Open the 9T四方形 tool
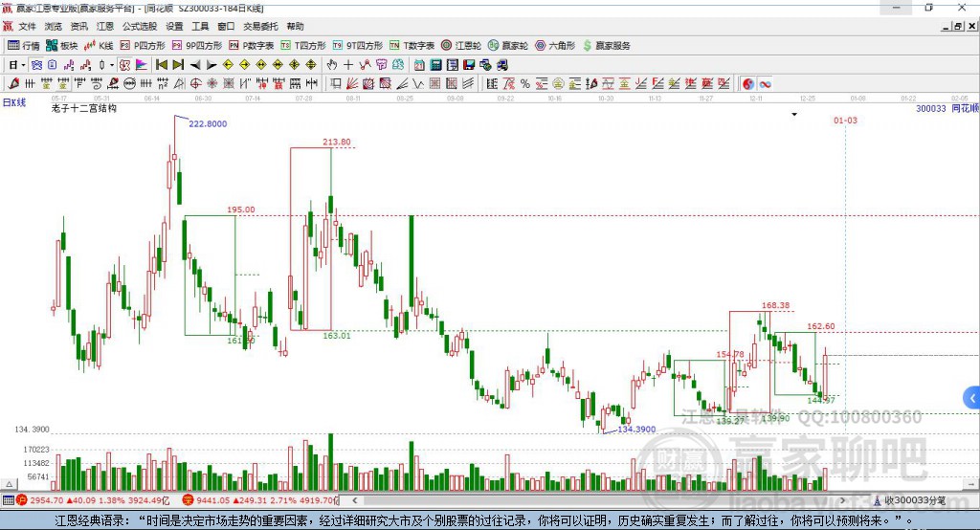 click(358, 46)
